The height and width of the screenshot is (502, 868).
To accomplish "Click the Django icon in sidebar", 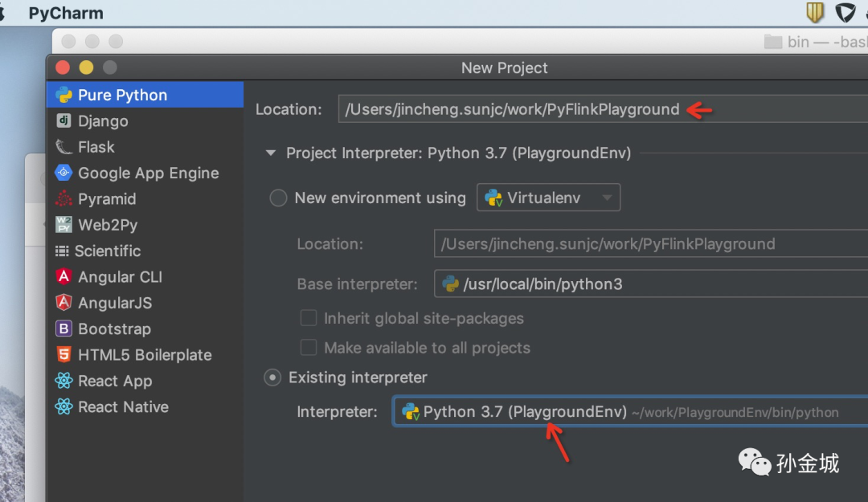I will pyautogui.click(x=63, y=120).
